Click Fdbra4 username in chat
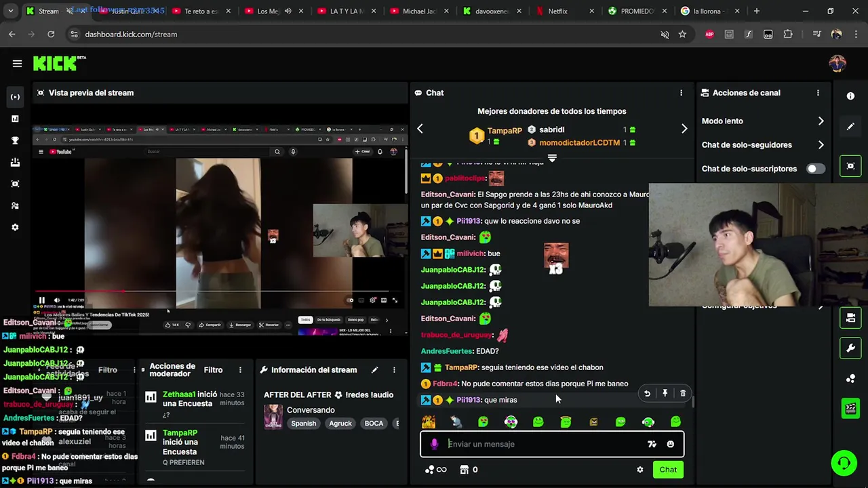 click(x=445, y=384)
